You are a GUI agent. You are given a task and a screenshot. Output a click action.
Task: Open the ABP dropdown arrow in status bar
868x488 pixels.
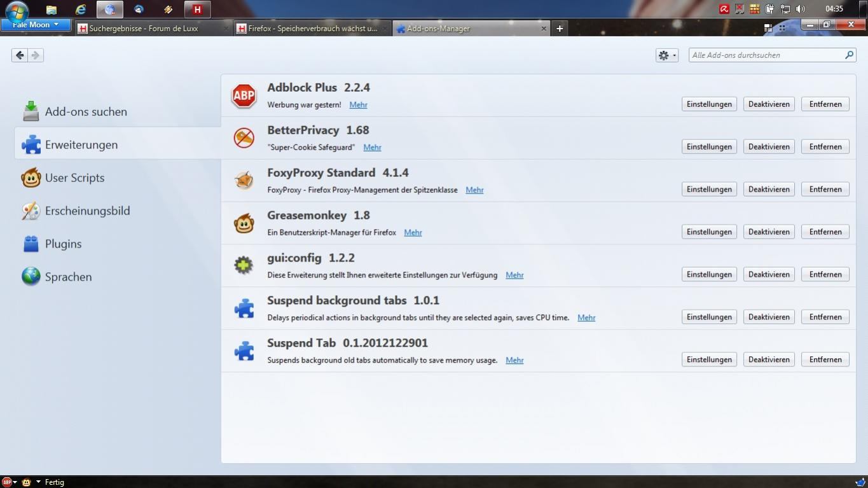click(x=15, y=482)
